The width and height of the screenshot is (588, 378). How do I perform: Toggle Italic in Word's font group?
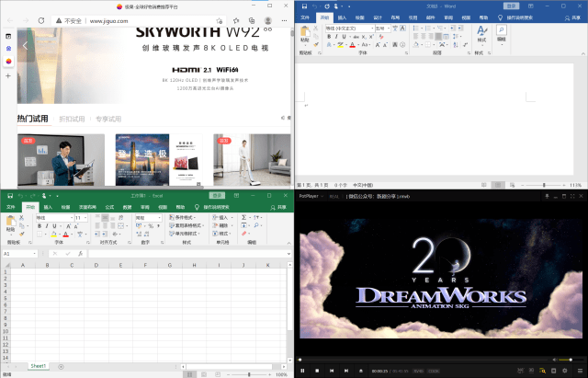pyautogui.click(x=336, y=37)
